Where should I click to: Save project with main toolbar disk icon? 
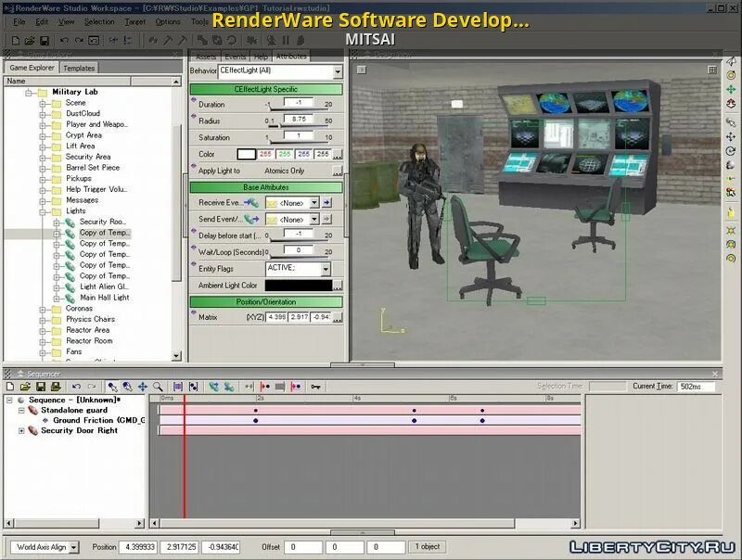click(44, 41)
